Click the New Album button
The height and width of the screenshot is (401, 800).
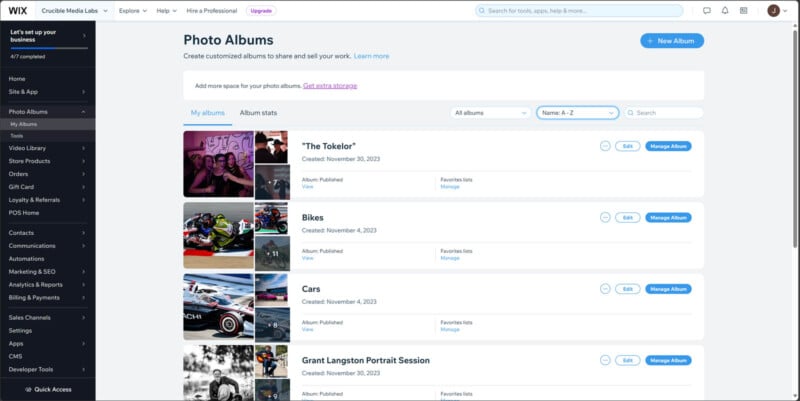click(672, 41)
